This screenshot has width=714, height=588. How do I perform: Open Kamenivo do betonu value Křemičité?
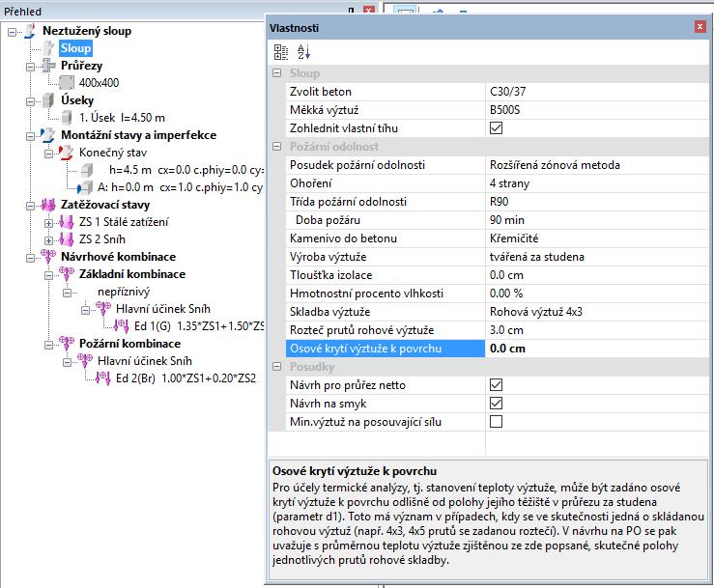[x=596, y=238]
